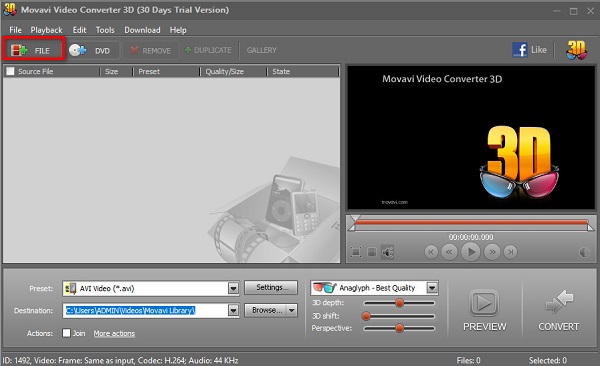Open the Help menu

(x=178, y=30)
